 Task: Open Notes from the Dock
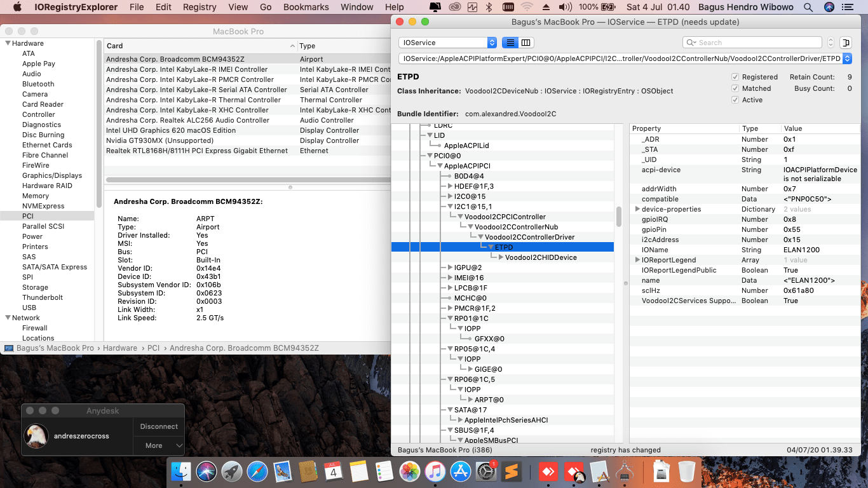click(359, 472)
